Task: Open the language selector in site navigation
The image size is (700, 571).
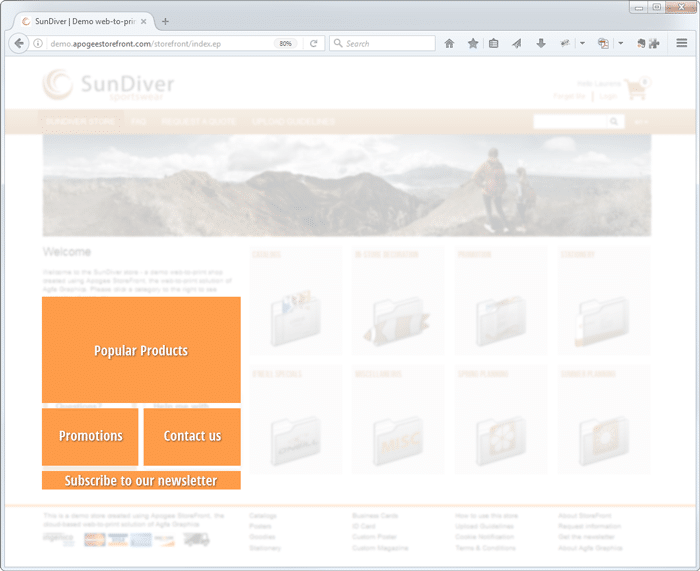Action: (x=641, y=121)
